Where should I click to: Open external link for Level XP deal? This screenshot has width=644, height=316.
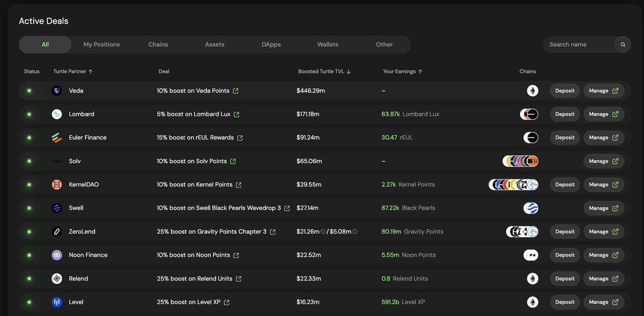(x=226, y=302)
